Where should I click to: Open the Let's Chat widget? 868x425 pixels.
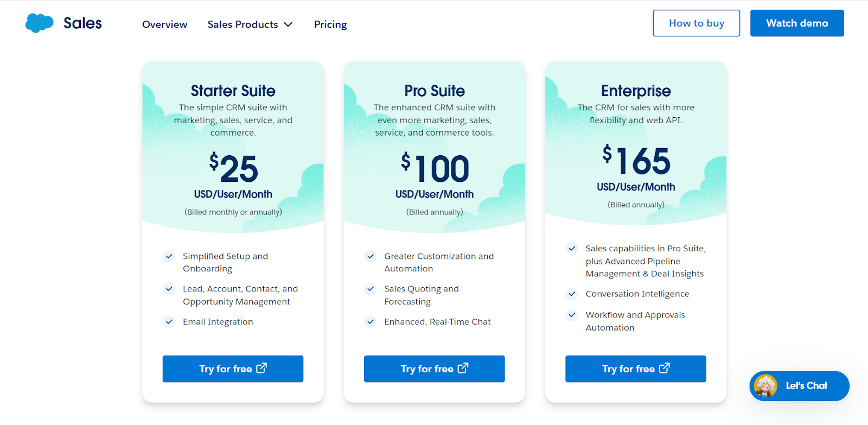[799, 386]
